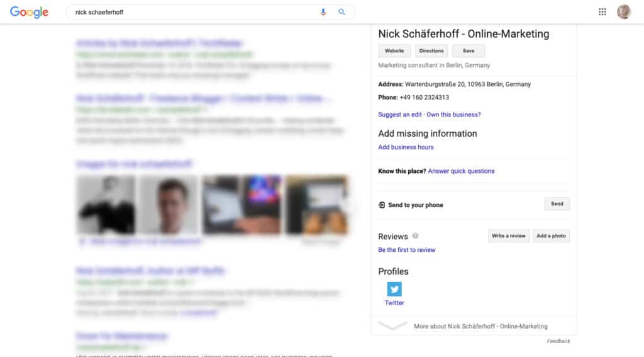Click Add business hours link
Screen dimensions: 644x357
(406, 147)
